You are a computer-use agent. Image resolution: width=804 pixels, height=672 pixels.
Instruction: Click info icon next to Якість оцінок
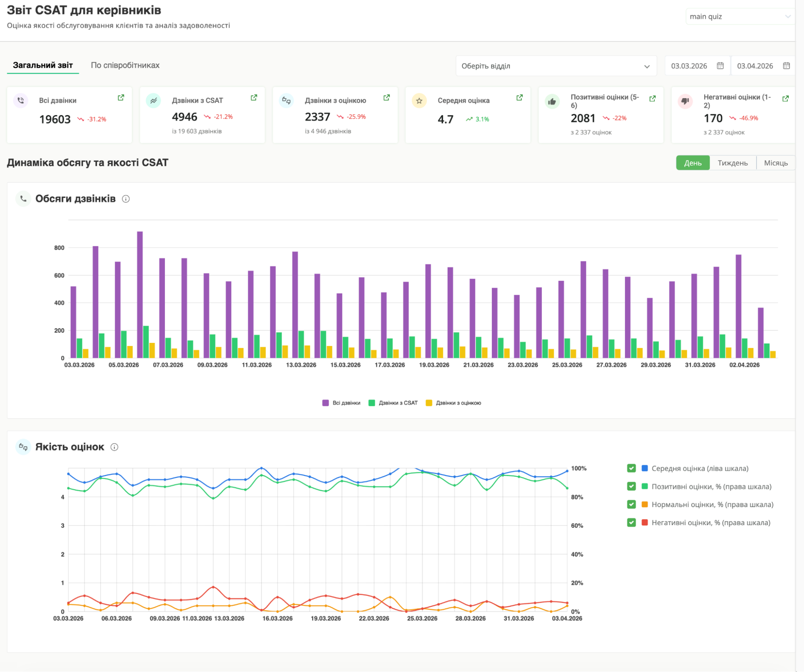[114, 447]
